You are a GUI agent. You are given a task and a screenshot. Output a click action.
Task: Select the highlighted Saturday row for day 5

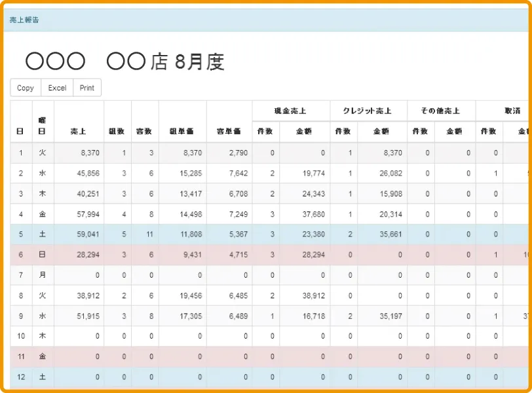tap(197, 234)
